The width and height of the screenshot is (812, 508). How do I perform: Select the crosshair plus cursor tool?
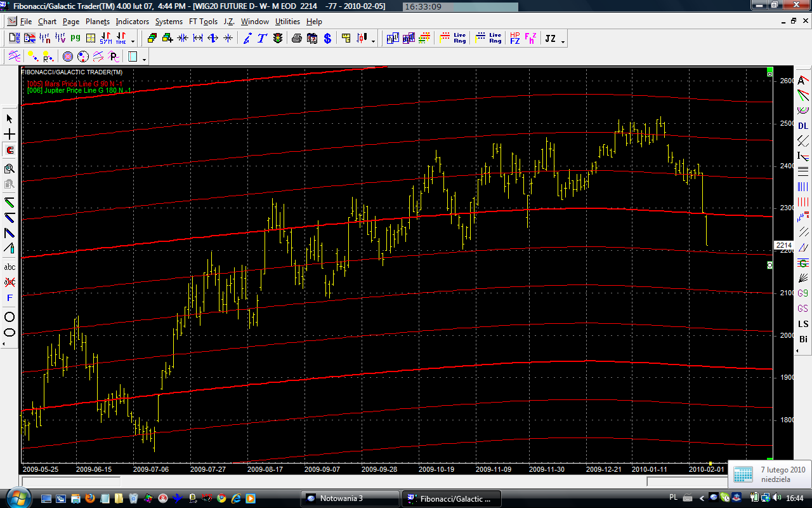[10, 135]
